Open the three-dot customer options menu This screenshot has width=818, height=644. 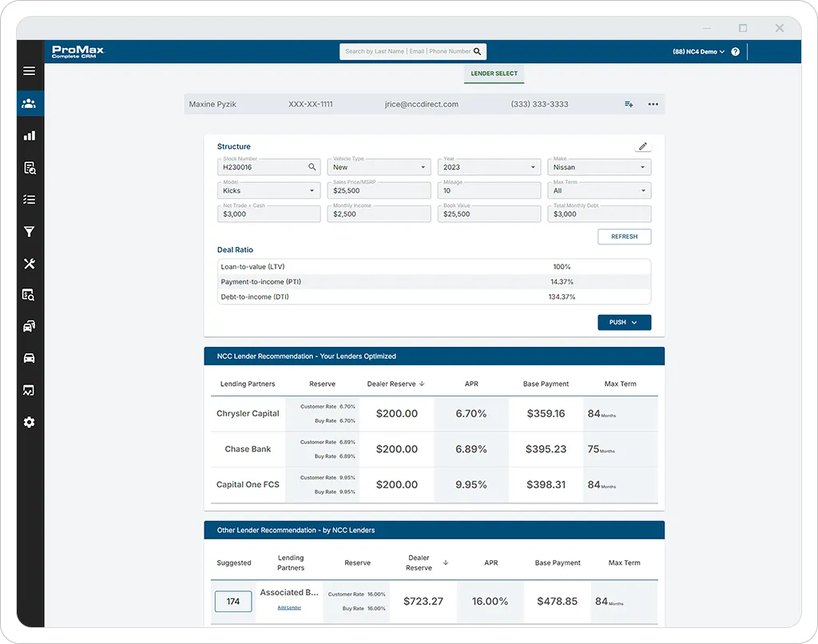point(653,104)
